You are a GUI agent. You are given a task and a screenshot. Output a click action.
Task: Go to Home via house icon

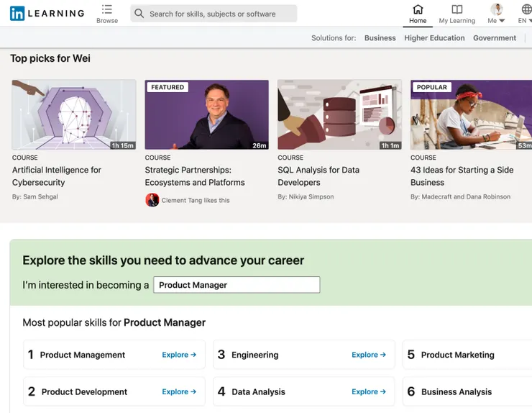coord(418,9)
